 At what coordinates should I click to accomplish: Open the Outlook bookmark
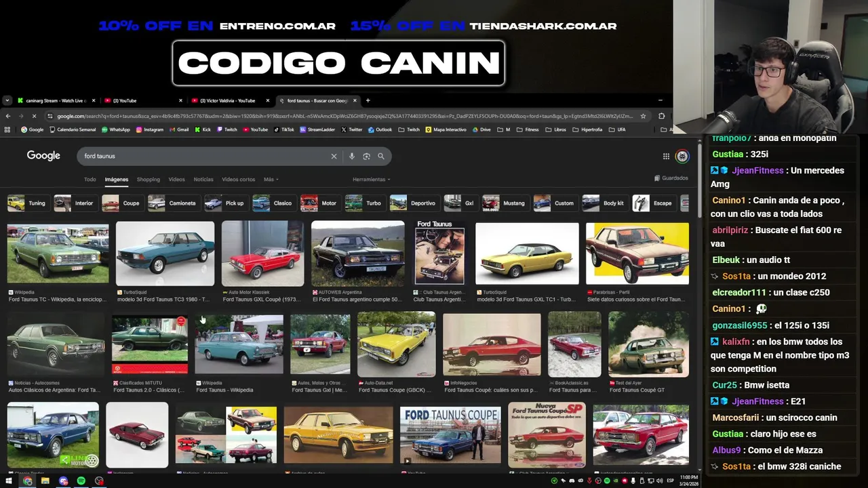click(380, 129)
